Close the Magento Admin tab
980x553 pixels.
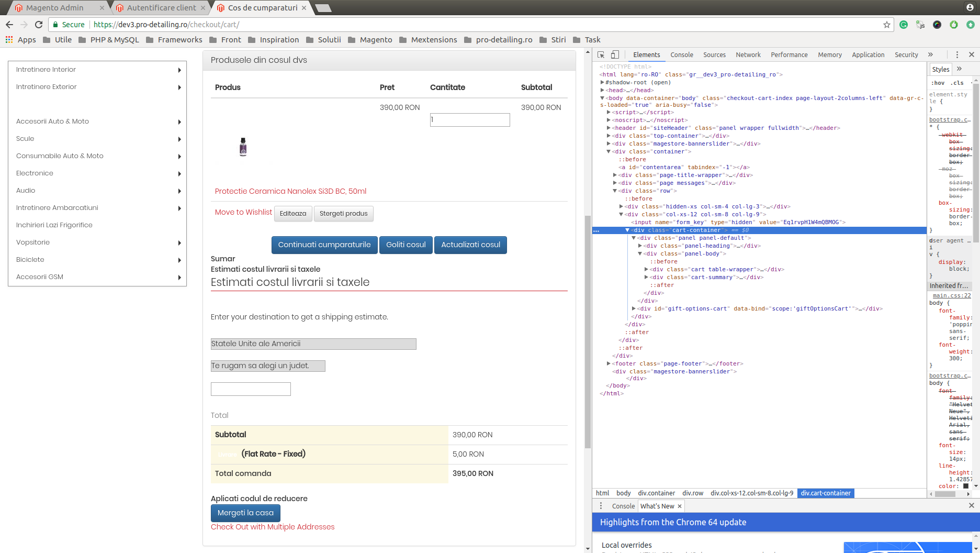[102, 8]
